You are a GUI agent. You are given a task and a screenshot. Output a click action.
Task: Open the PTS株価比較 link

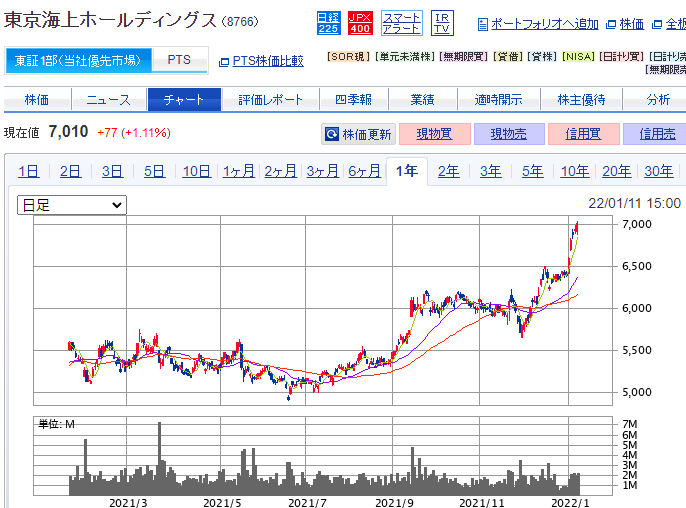pos(268,61)
